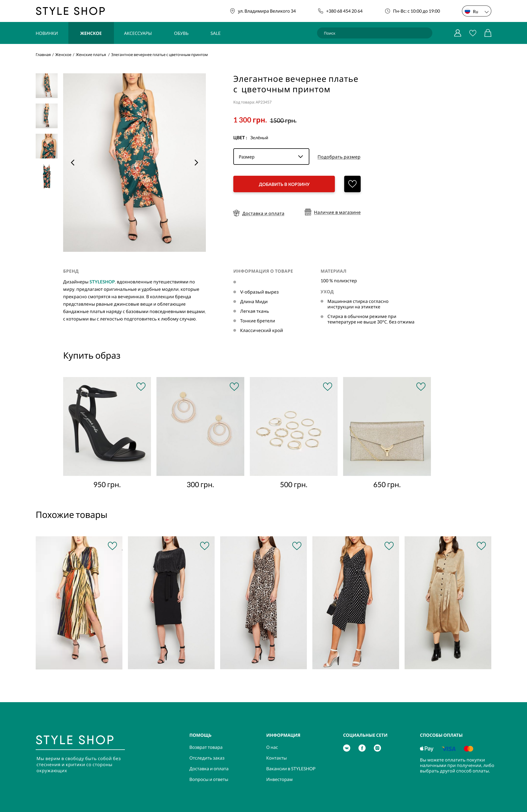Open the Размер size dropdown
527x812 pixels.
coord(271,157)
